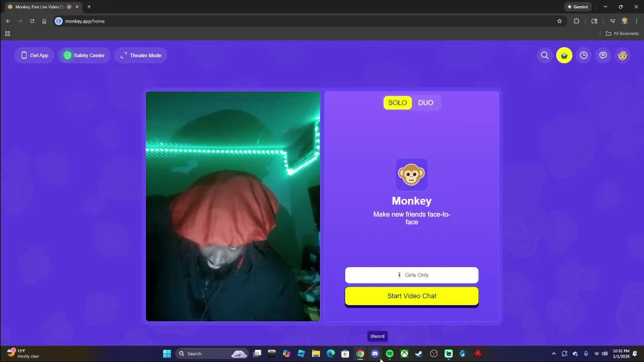Open the camera site info icon in address bar

(59, 21)
